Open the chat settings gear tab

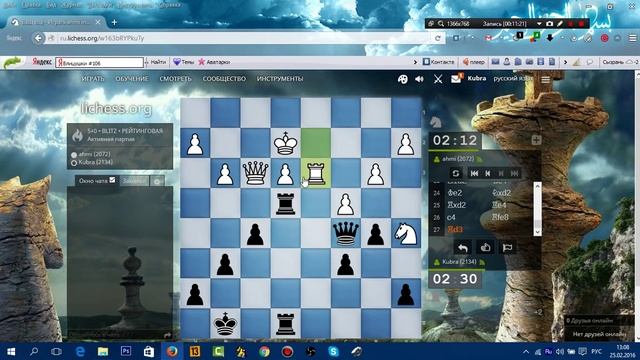coord(157,181)
